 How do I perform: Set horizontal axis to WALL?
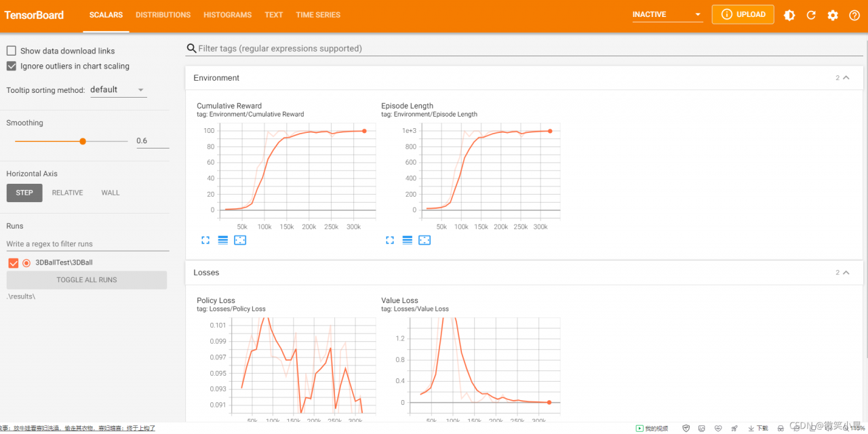coord(111,193)
